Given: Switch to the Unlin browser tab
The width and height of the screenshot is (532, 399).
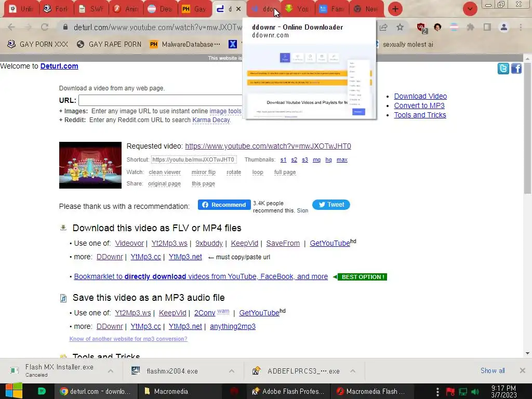Looking at the screenshot, I should click(22, 9).
